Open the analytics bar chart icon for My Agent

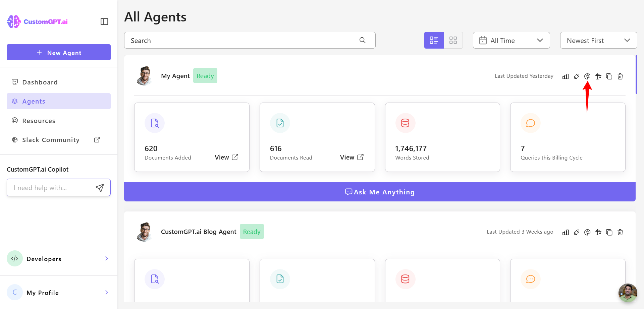pyautogui.click(x=566, y=76)
